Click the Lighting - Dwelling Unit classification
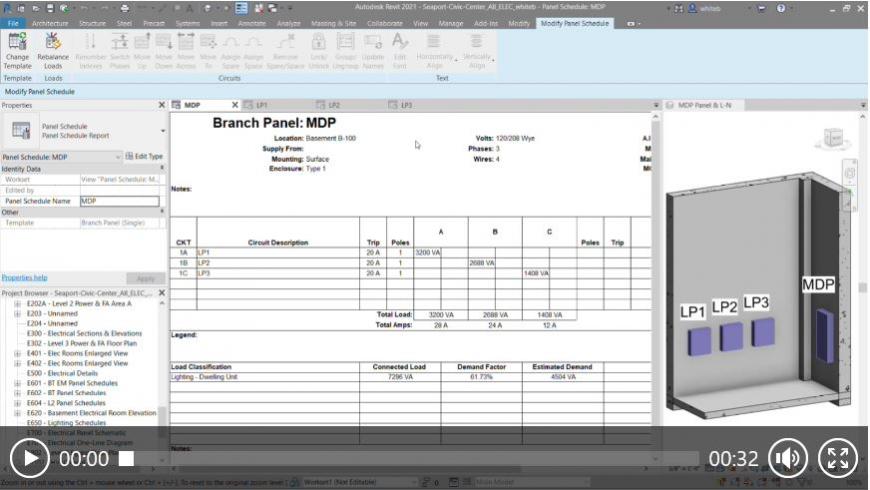 [204, 377]
